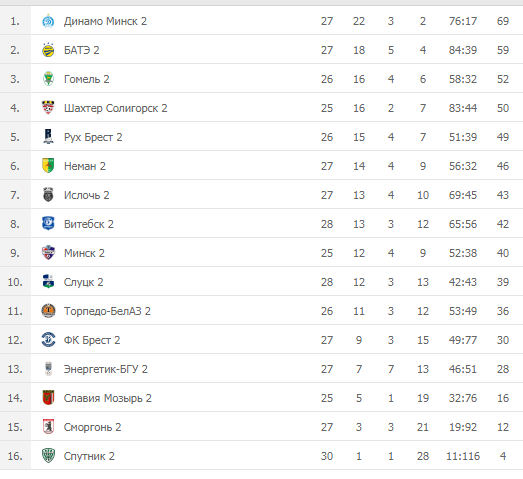Image resolution: width=523 pixels, height=479 pixels.
Task: Open the Минск 2 team link
Action: (84, 253)
